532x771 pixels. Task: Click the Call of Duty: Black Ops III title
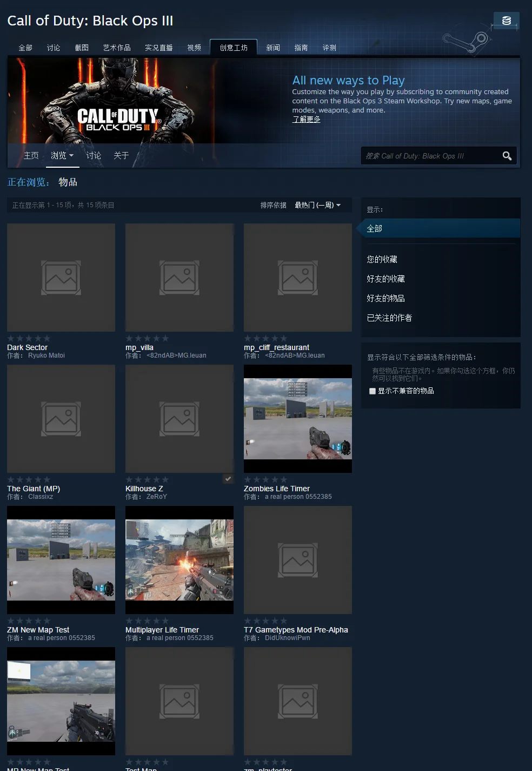[90, 21]
